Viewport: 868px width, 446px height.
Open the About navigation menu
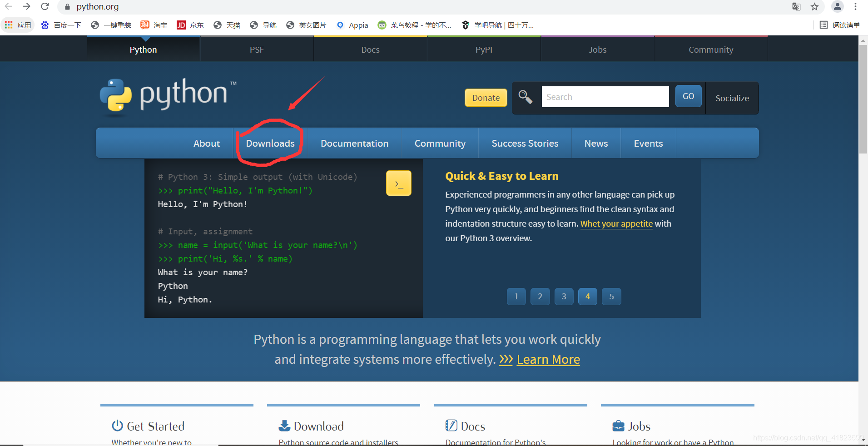[207, 143]
